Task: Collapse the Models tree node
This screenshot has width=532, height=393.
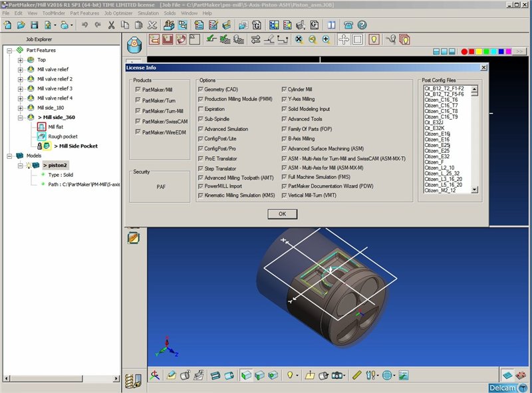Action: coord(9,156)
